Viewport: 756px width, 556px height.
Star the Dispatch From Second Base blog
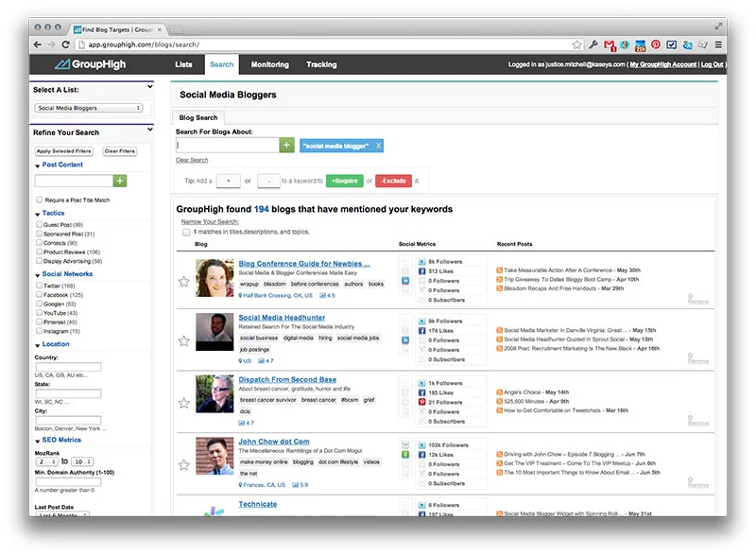183,403
